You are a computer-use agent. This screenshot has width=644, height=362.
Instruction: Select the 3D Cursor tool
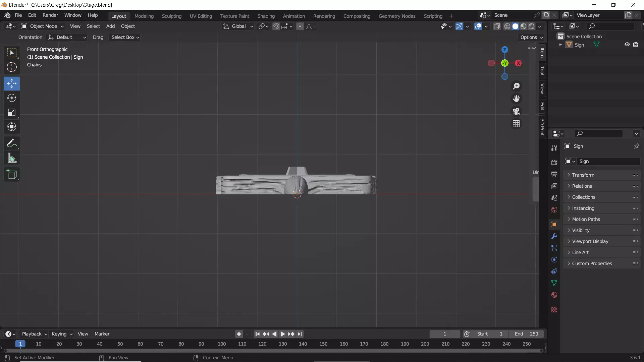tap(12, 67)
